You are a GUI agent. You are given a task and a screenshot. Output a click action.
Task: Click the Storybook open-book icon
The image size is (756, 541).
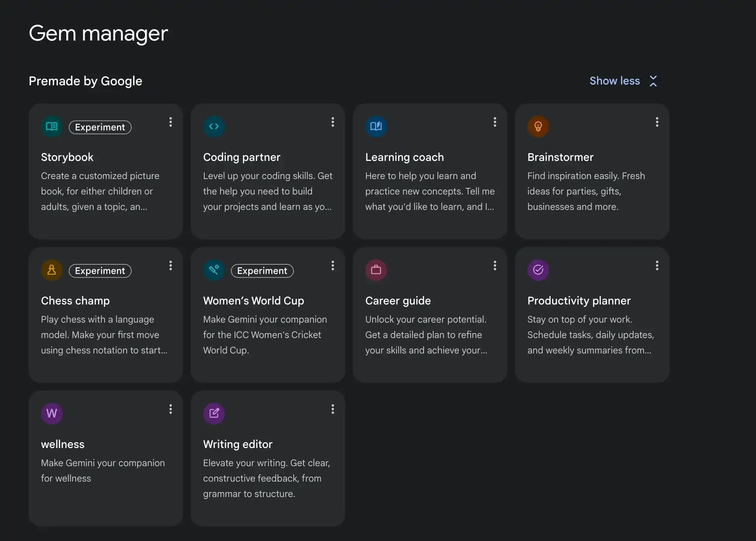[x=52, y=127]
